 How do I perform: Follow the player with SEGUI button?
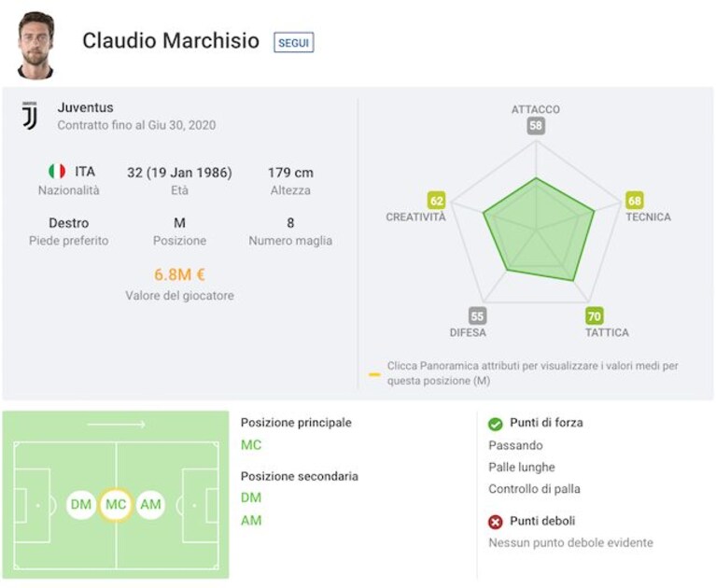tap(294, 42)
